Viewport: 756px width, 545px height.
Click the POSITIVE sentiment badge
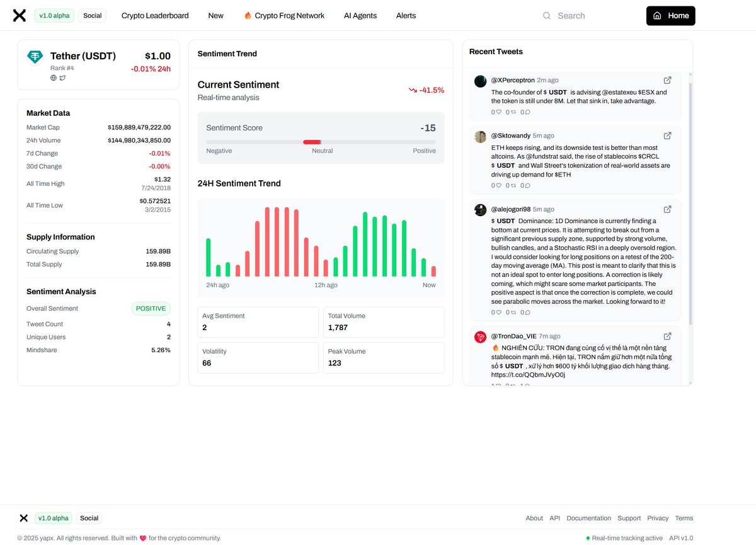click(x=151, y=309)
